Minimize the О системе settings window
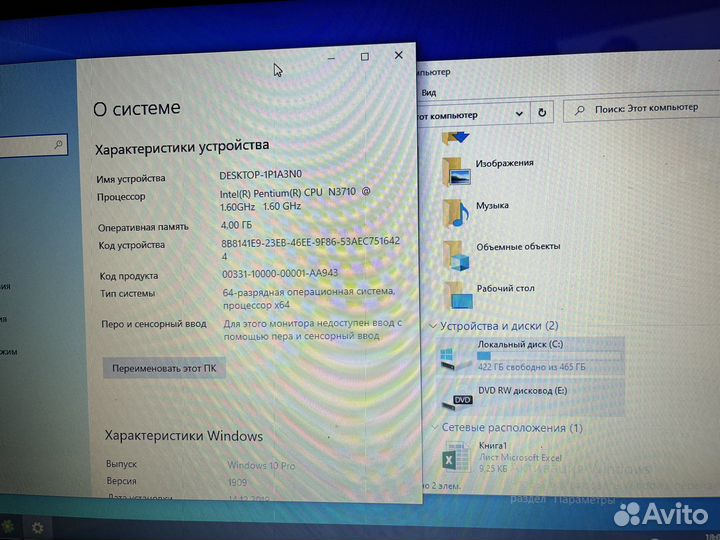The width and height of the screenshot is (720, 540). [331, 58]
